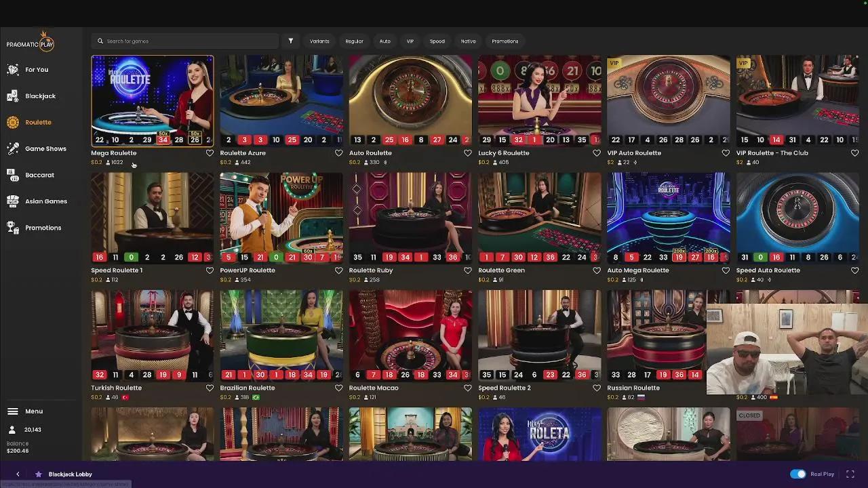Select the Roulette category in sidebar
This screenshot has width=868, height=488.
point(38,123)
